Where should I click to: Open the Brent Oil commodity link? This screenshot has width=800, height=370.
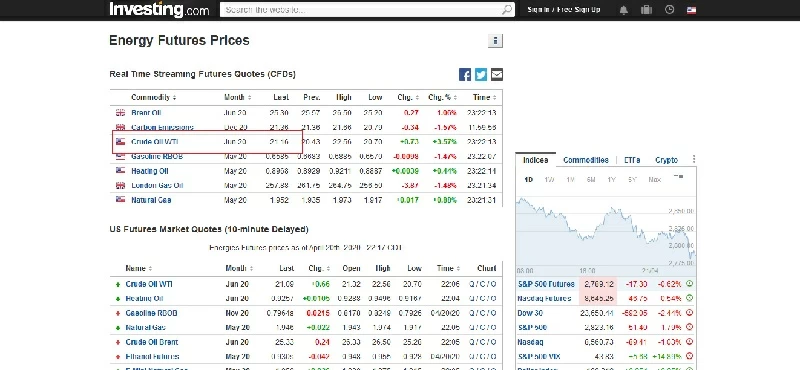pyautogui.click(x=146, y=113)
